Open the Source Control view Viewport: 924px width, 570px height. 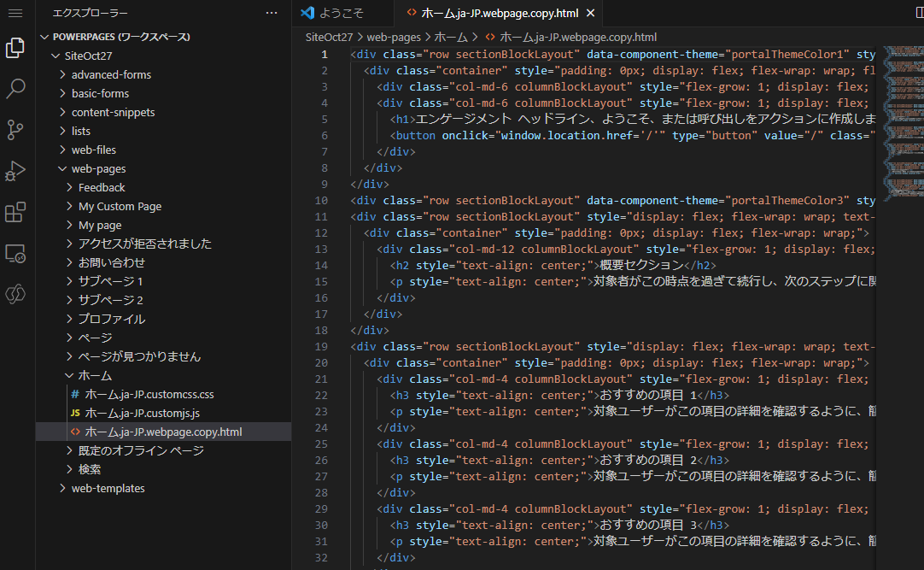(15, 130)
